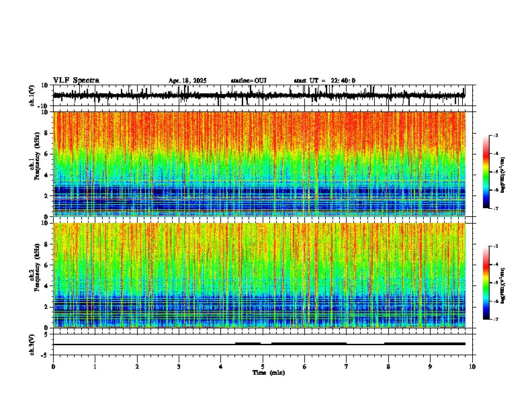Click the ch.3 voltage trace panel
The height and width of the screenshot is (411, 532).
[263, 345]
